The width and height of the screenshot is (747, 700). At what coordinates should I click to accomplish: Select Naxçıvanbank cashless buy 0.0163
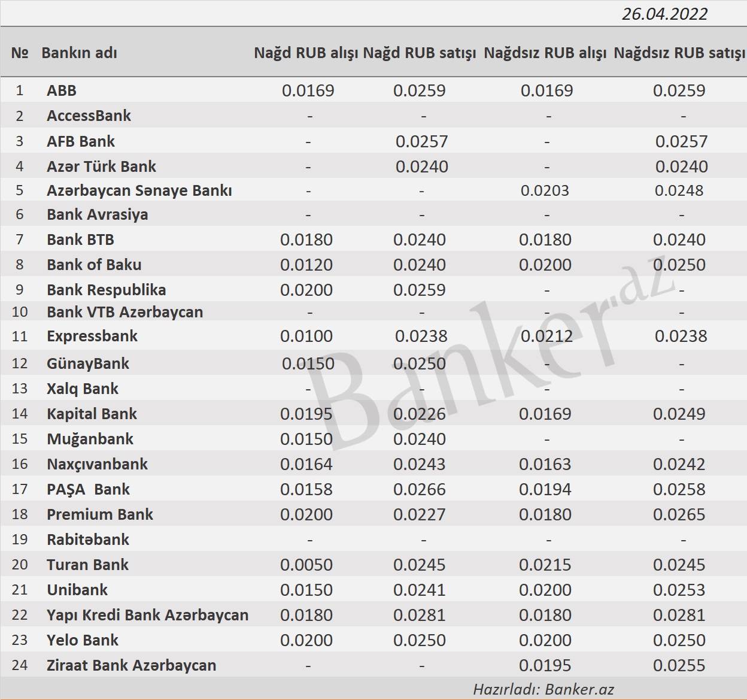[x=545, y=464]
